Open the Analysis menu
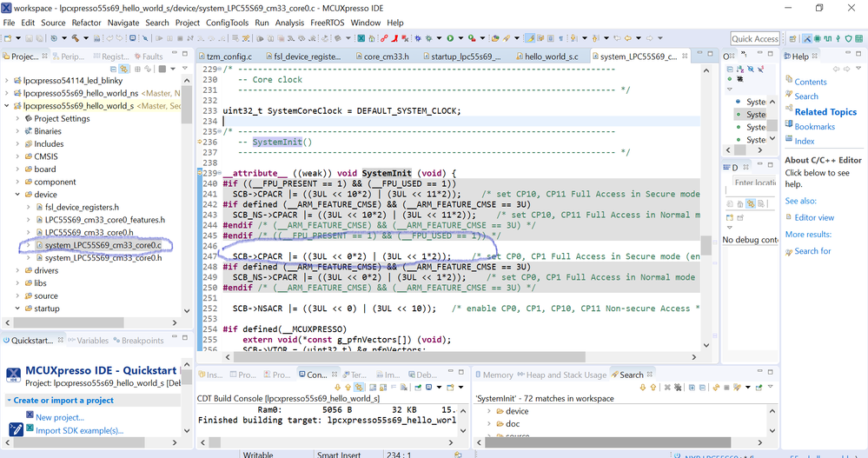This screenshot has width=868, height=458. click(289, 23)
